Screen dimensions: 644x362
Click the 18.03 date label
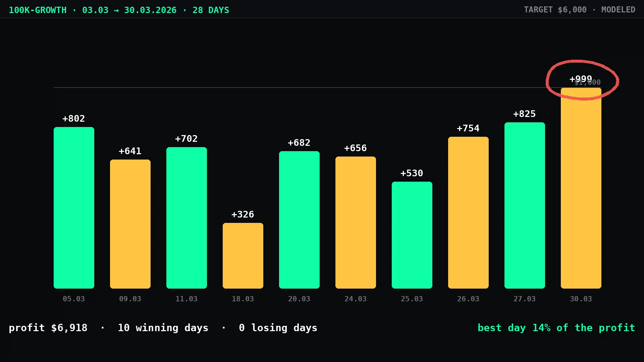point(243,299)
